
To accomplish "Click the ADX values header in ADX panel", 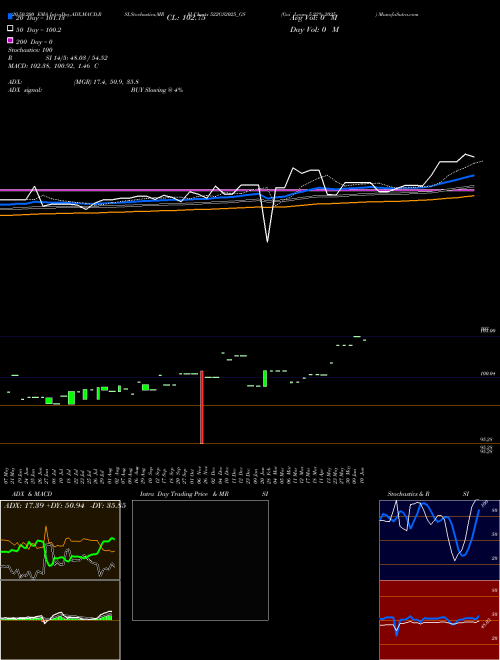I will [x=65, y=506].
